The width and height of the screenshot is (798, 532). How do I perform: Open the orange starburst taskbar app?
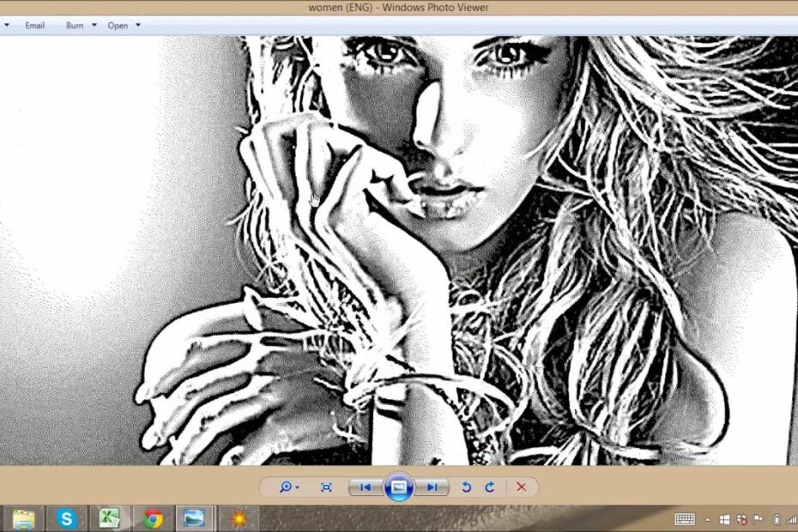(x=239, y=519)
